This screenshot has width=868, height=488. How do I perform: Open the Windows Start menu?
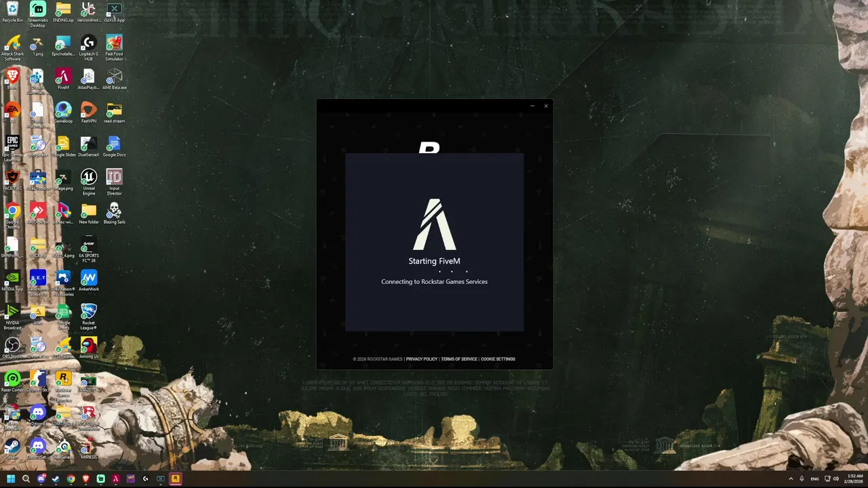11,479
